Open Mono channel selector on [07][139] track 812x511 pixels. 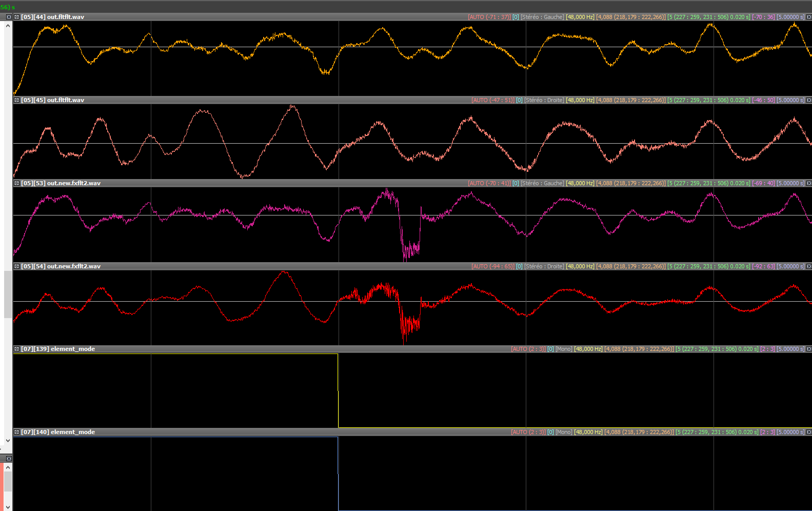click(564, 349)
